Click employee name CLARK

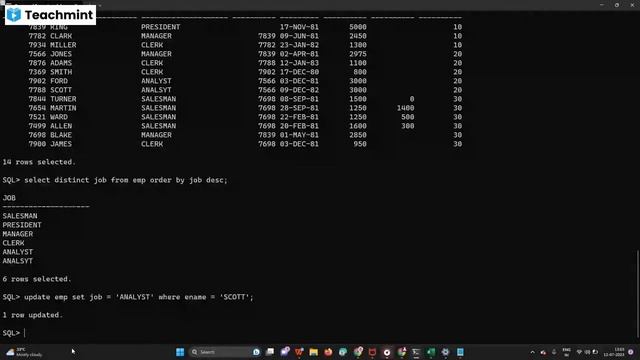point(61,36)
